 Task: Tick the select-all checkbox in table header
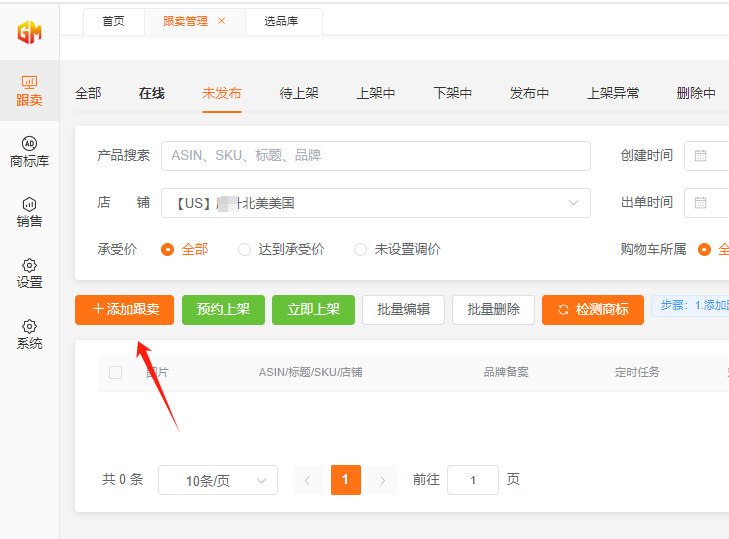point(115,373)
